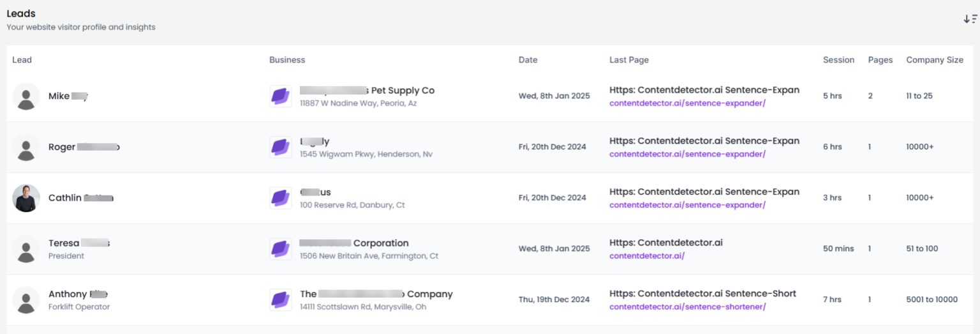Click Teresa's default avatar icon
Viewport: 980px width, 334px height.
[26, 249]
